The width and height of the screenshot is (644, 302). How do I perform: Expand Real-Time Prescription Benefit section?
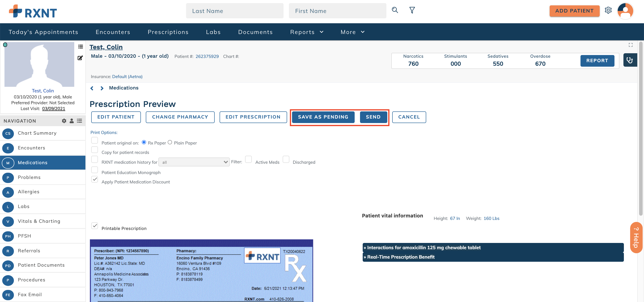[400, 257]
